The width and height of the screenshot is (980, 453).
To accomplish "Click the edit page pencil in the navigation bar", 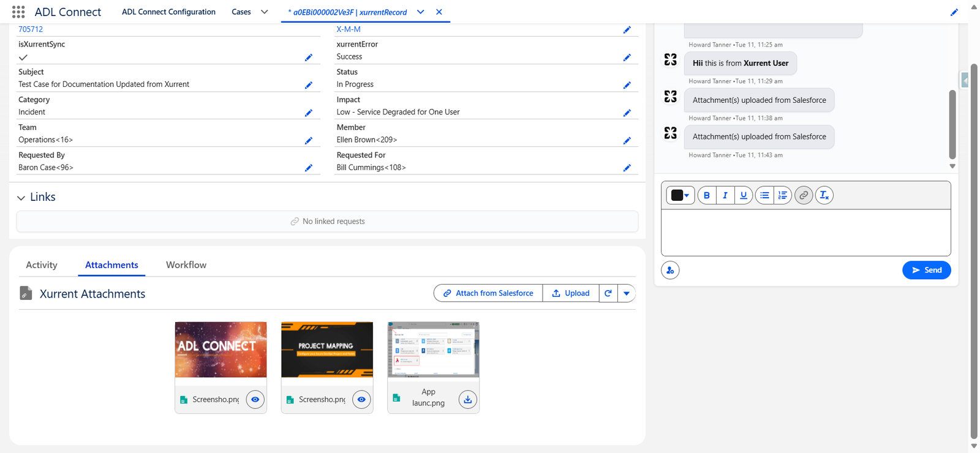I will (954, 12).
